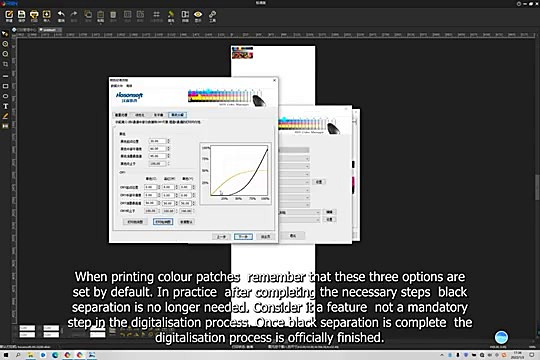Select the arrow selection tool
This screenshot has height=360, width=540.
tap(5, 34)
